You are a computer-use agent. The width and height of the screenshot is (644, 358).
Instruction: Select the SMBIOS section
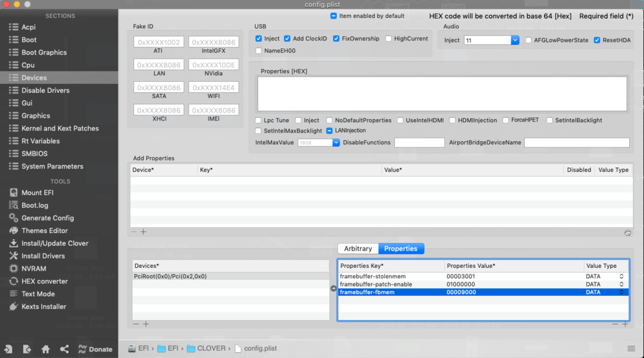(x=34, y=154)
